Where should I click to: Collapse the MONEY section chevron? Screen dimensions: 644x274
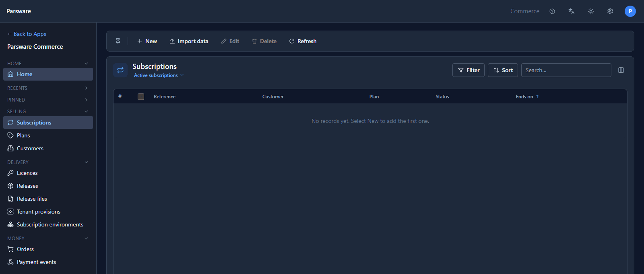[86, 239]
